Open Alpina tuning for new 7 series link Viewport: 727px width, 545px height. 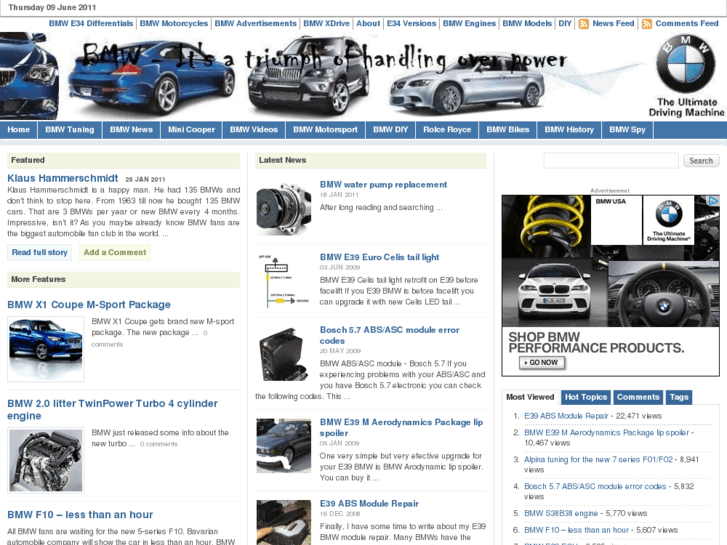click(598, 460)
